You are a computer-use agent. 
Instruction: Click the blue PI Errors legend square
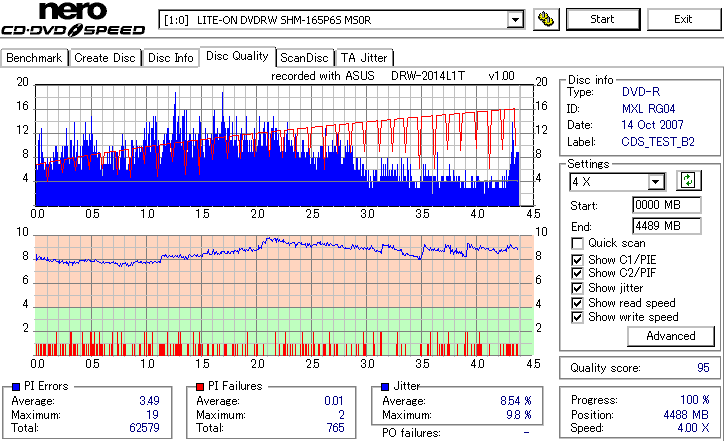click(x=16, y=387)
